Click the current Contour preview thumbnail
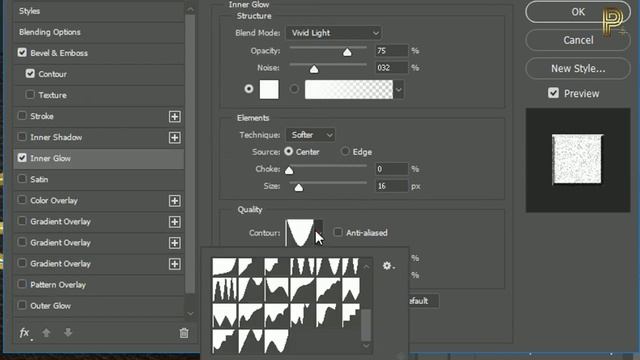The height and width of the screenshot is (360, 640). 300,233
